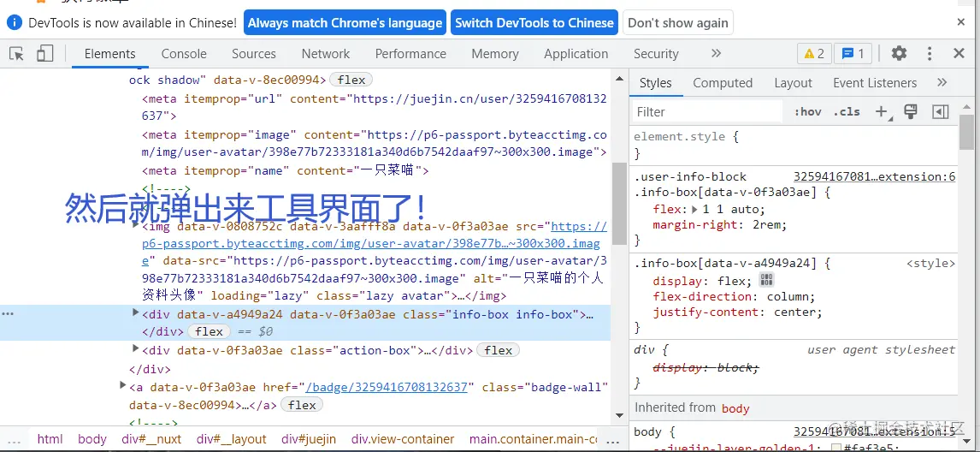Open the DevTools three-dot customize menu

coord(930,54)
